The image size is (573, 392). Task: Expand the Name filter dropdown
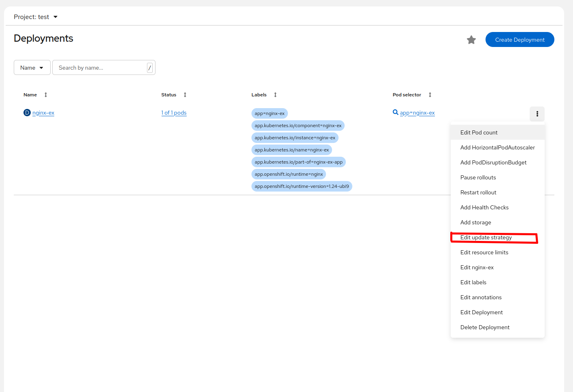pos(32,68)
